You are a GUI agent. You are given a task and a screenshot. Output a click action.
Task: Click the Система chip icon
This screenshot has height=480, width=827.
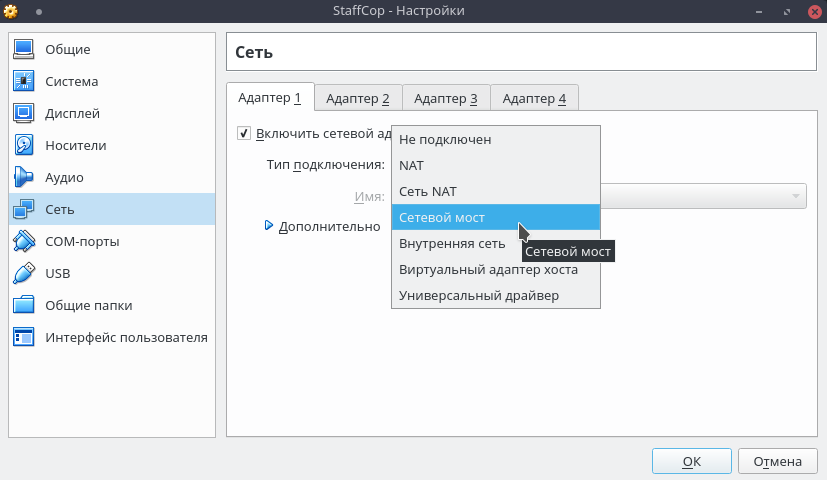pyautogui.click(x=24, y=81)
